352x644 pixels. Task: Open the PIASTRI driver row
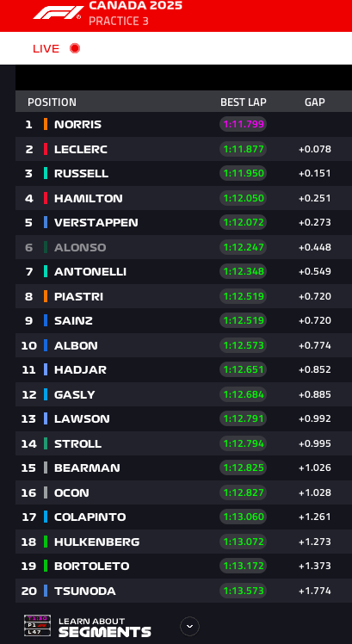183,296
